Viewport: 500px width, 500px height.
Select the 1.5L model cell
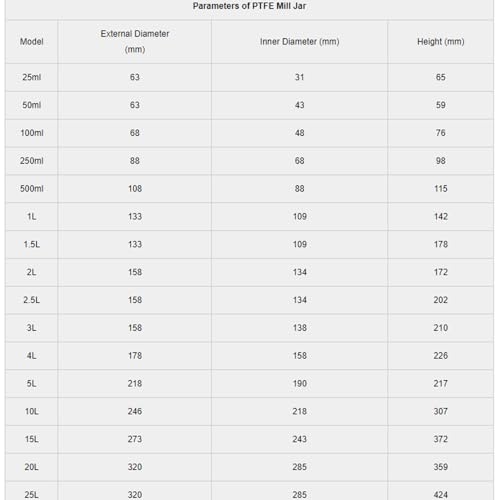pyautogui.click(x=32, y=244)
